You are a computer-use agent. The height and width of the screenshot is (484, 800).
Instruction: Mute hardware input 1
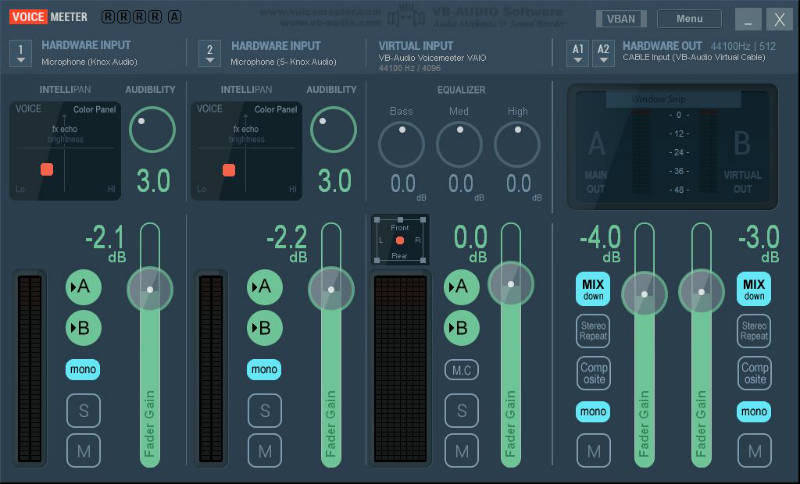tap(84, 451)
